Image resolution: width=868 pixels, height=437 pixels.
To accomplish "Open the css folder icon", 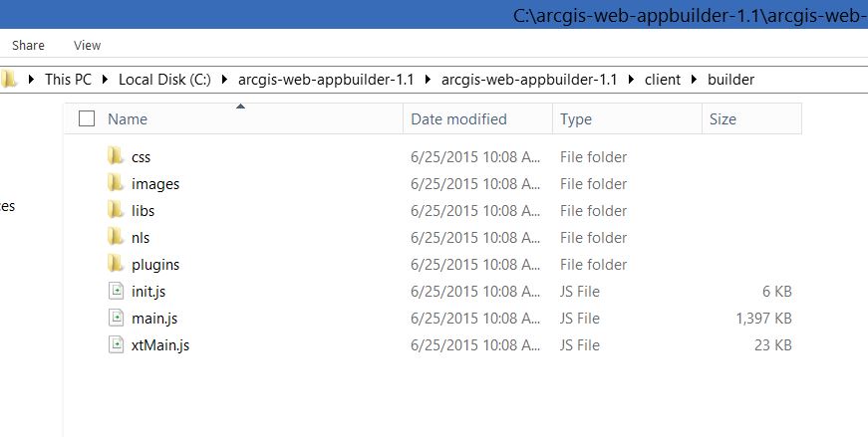I will pos(116,157).
